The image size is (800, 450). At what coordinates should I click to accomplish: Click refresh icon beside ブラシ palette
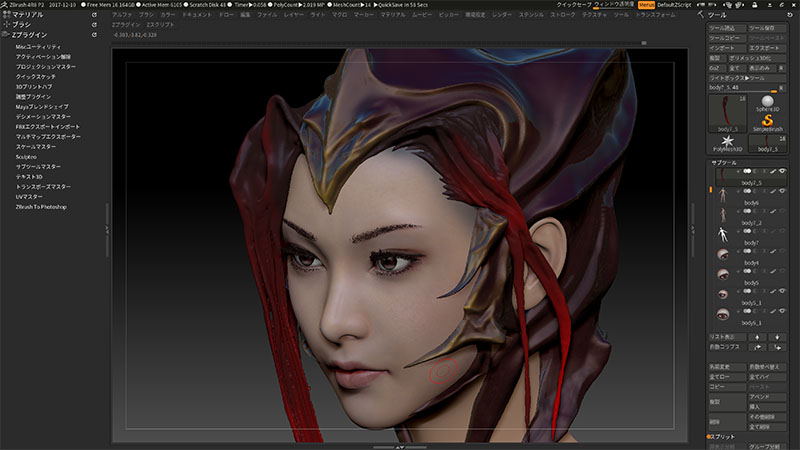94,24
